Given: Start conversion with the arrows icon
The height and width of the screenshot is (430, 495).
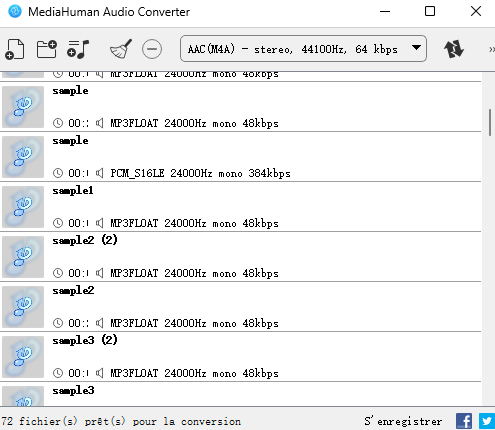Looking at the screenshot, I should pyautogui.click(x=454, y=49).
